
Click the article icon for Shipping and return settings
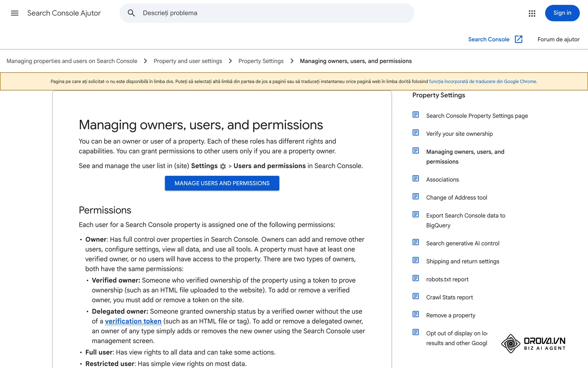click(x=416, y=260)
